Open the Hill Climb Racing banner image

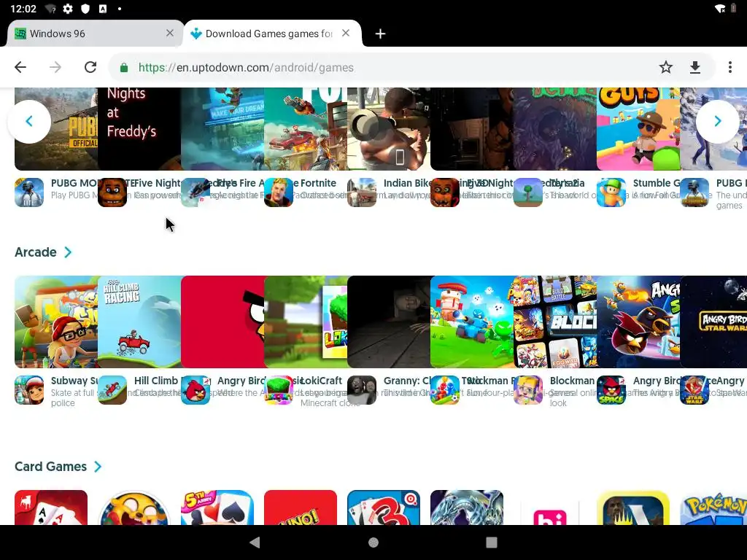(x=139, y=322)
